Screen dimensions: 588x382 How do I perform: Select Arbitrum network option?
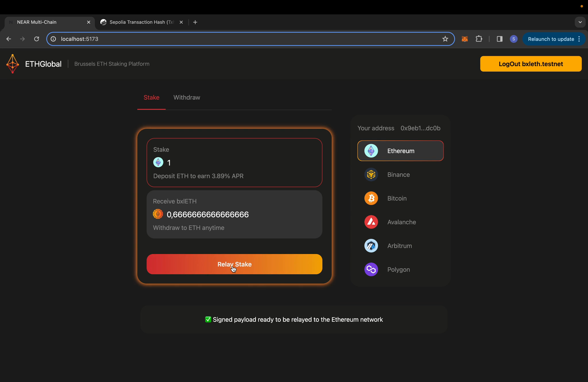pos(401,246)
